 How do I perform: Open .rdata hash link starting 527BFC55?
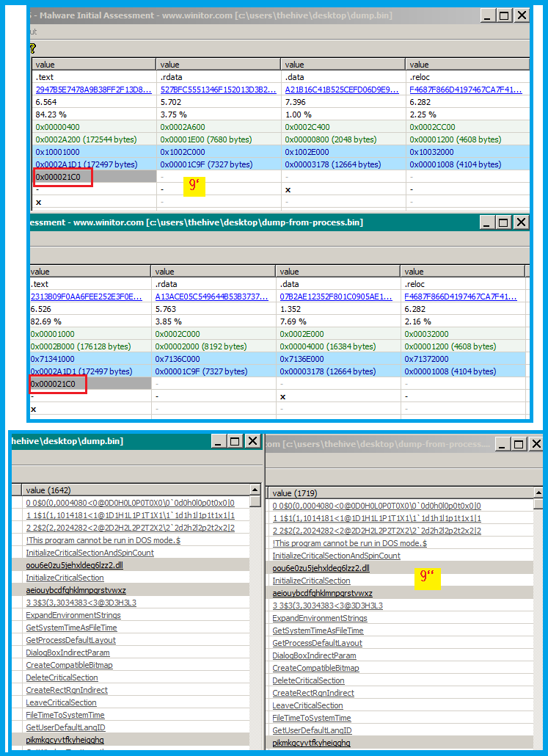coord(217,90)
